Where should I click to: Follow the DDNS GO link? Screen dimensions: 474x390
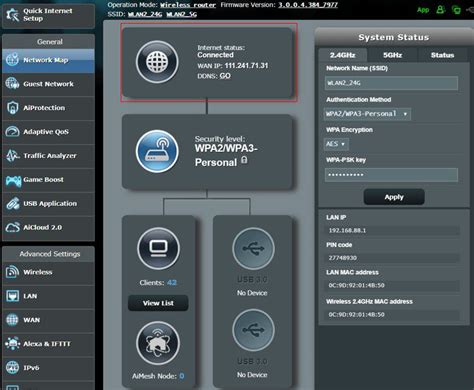(x=225, y=76)
